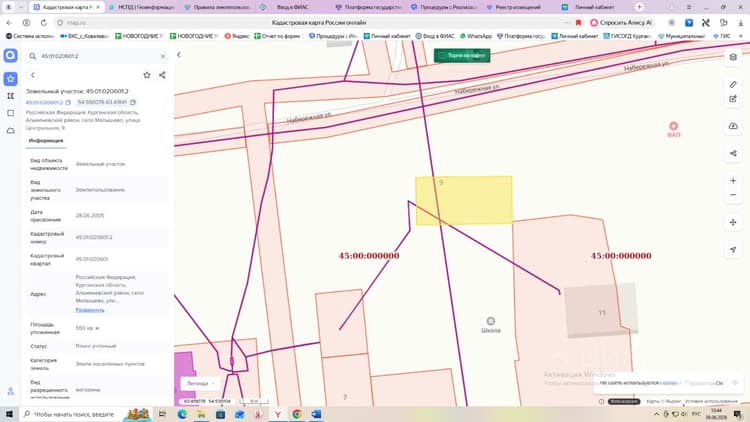
Task: Click the browser back arrow
Action: (9, 22)
